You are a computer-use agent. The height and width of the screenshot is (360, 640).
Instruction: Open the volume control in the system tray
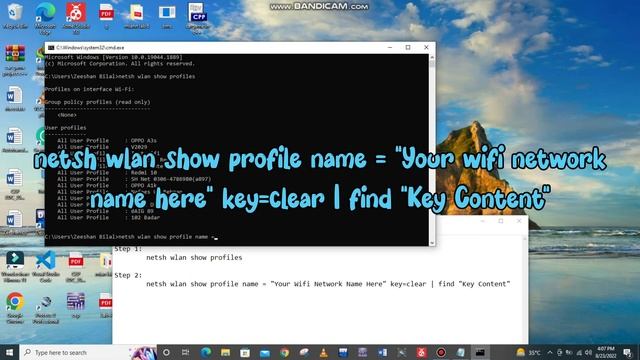(588, 352)
